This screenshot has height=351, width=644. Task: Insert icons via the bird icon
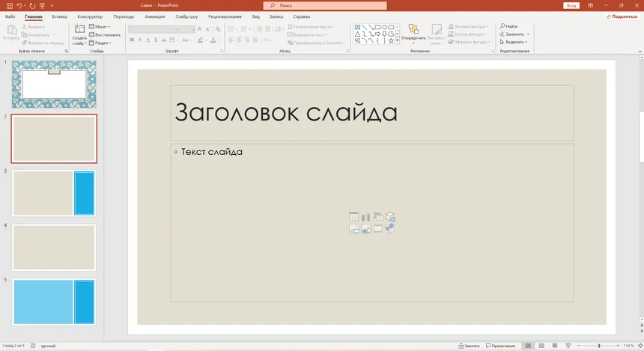(390, 229)
